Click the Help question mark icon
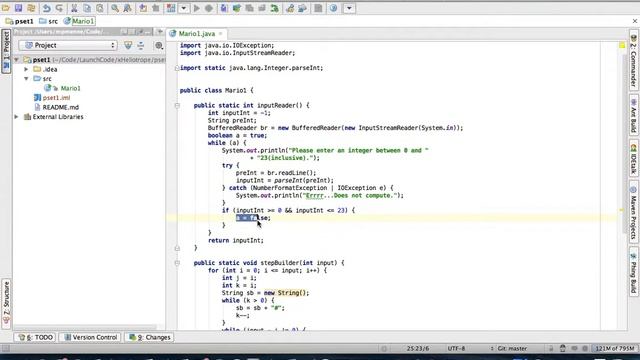Image resolution: width=640 pixels, height=360 pixels. [333, 8]
